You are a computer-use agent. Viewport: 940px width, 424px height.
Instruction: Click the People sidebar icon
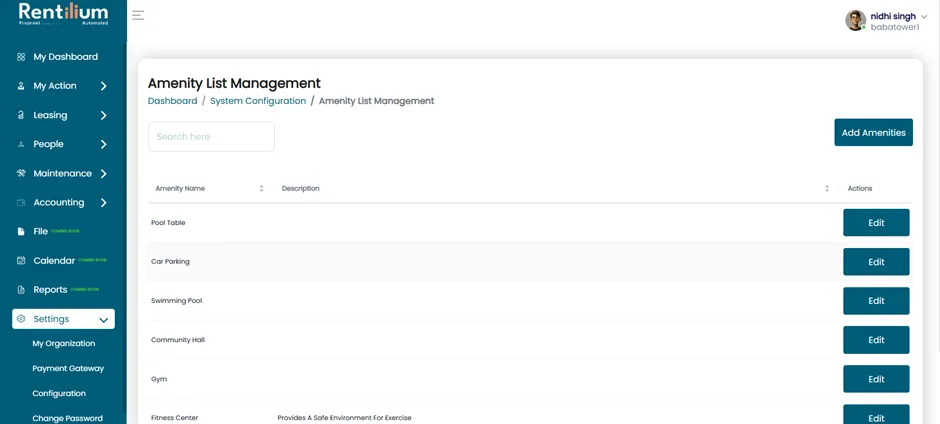click(x=21, y=145)
